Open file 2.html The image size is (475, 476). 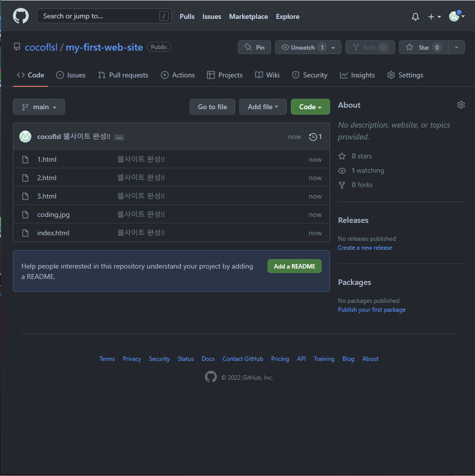click(47, 178)
